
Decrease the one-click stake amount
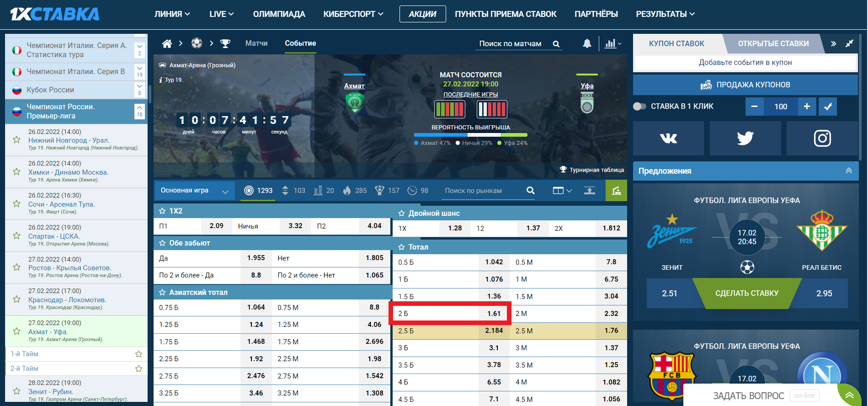click(x=755, y=107)
